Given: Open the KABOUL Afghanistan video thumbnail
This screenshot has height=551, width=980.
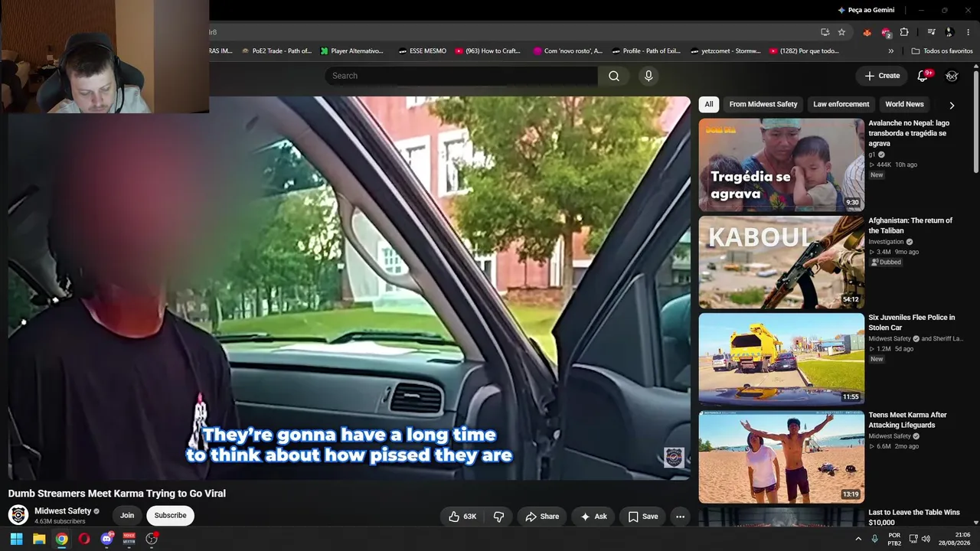Looking at the screenshot, I should pos(781,262).
